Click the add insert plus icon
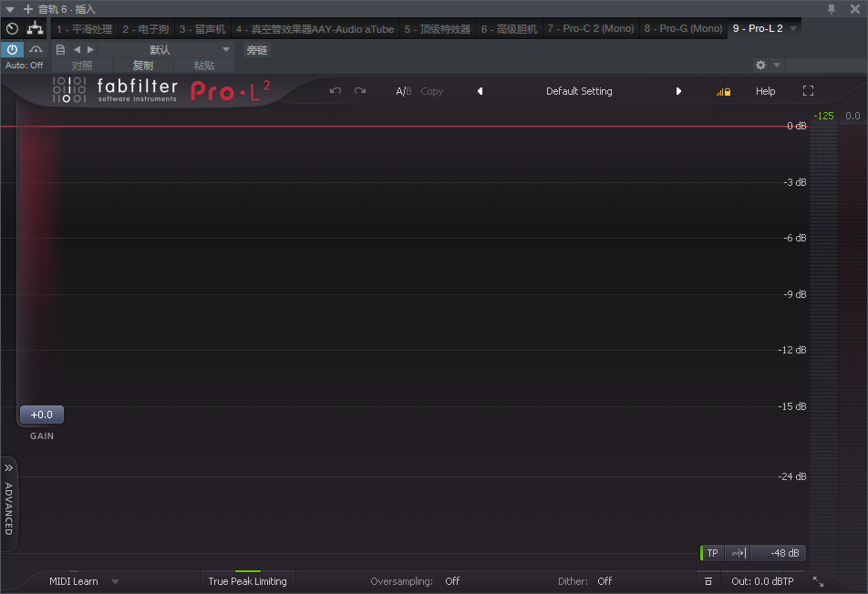This screenshot has height=594, width=868. 28,9
